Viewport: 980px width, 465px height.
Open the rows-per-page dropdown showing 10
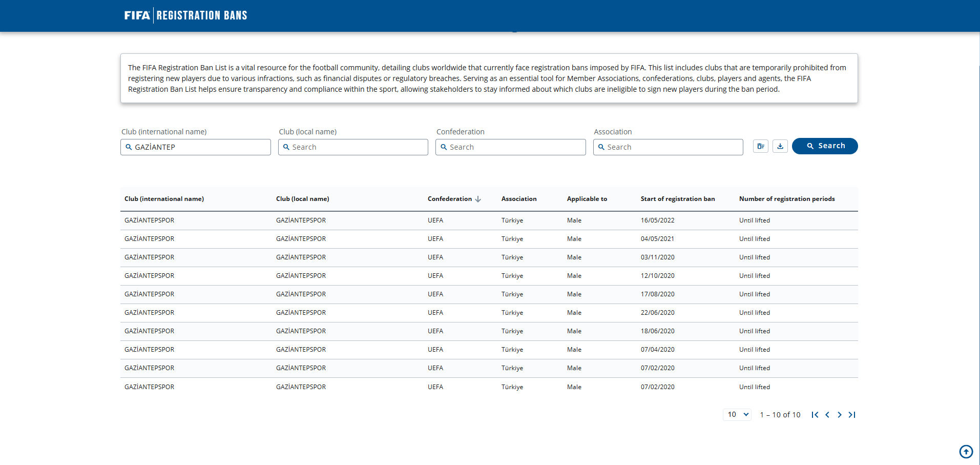pos(737,414)
